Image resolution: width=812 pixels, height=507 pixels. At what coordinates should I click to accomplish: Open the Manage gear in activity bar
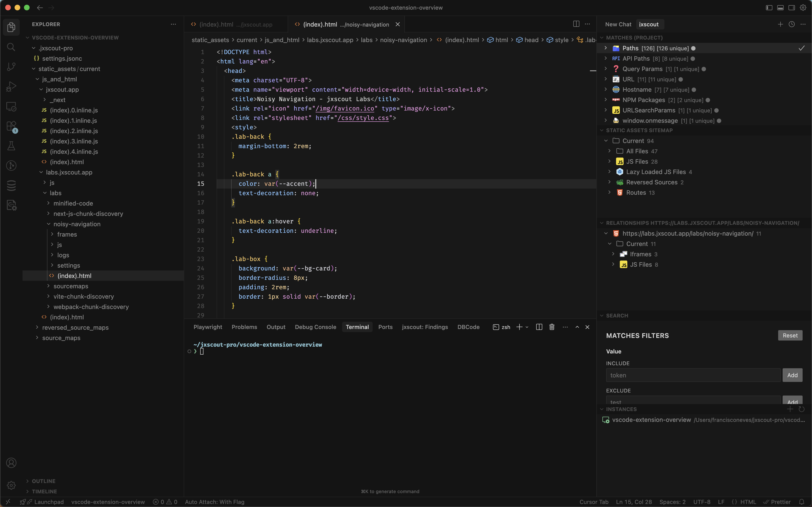tap(11, 485)
